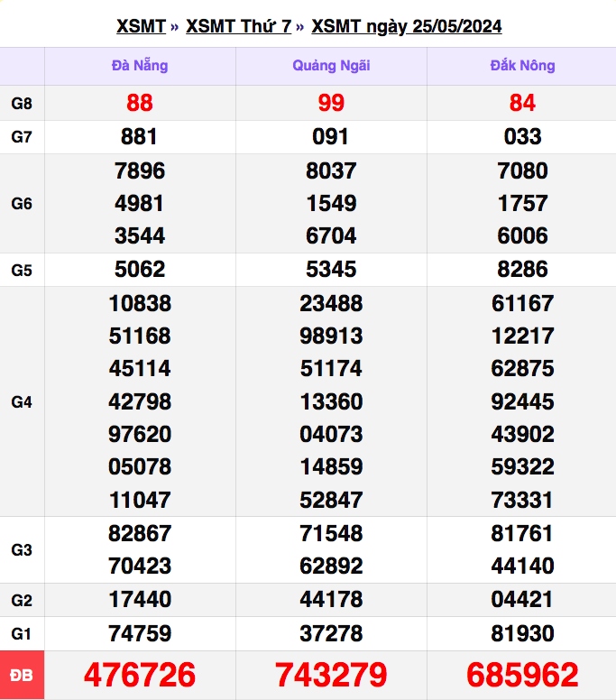Viewport: 616px width, 700px height.
Task: Select G4 number 23488
Action: (331, 304)
